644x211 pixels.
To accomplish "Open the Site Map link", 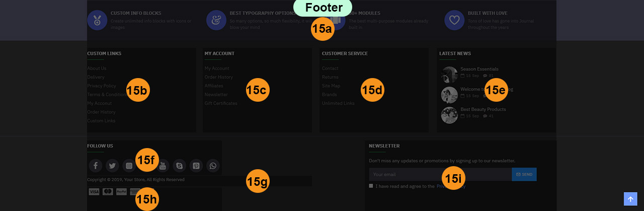I will click(x=331, y=86).
